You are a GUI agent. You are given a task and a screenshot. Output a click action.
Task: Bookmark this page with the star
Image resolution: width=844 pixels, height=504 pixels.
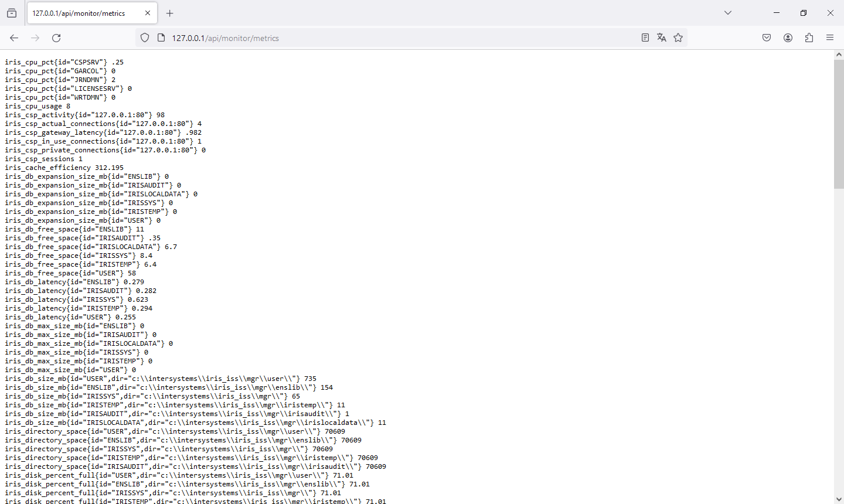coord(678,38)
